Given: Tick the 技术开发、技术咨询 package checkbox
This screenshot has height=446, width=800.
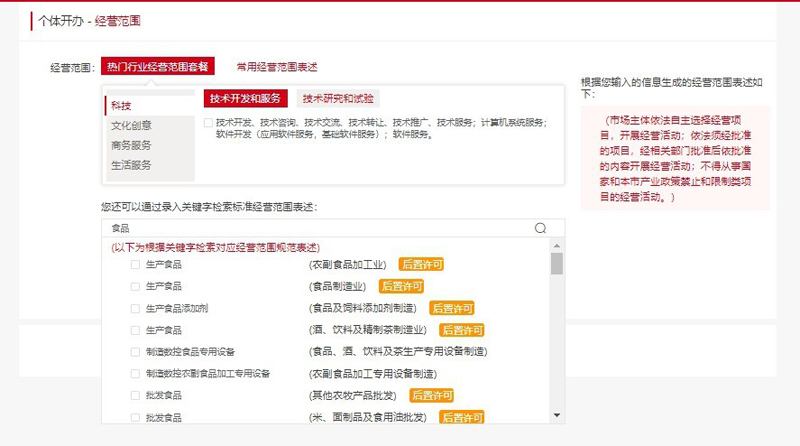Looking at the screenshot, I should (x=207, y=123).
